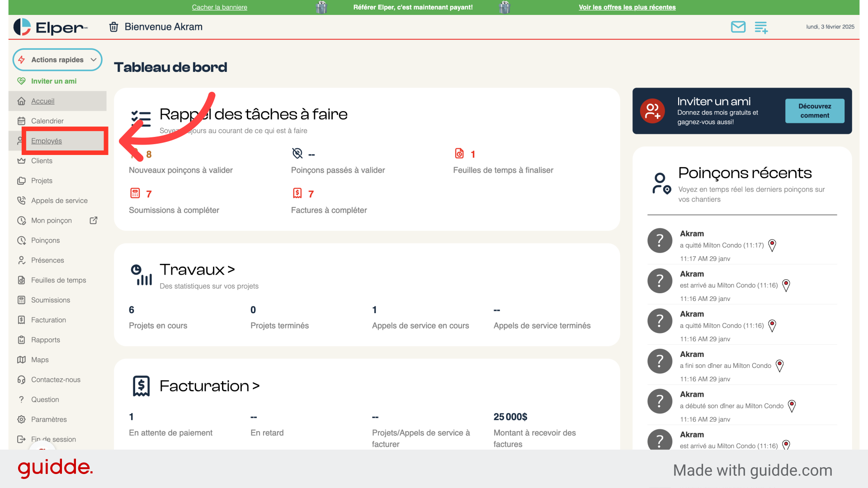Click the Présences person icon
The width and height of the screenshot is (868, 488).
(21, 260)
